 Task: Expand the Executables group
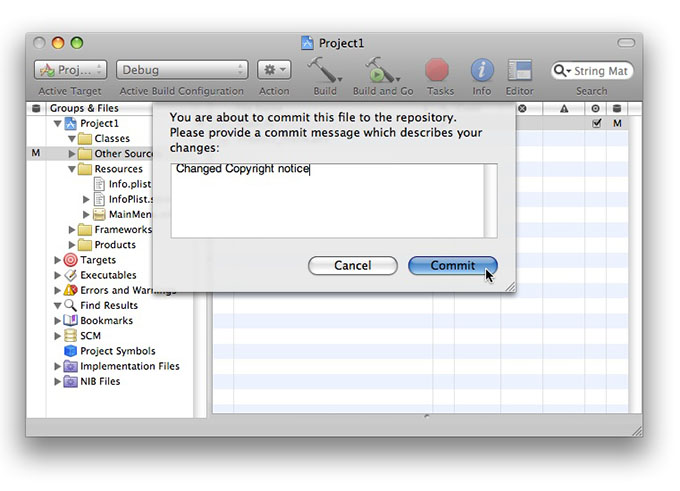57,275
